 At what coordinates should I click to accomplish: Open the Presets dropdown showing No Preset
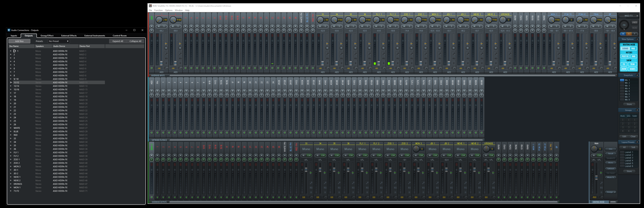pyautogui.click(x=59, y=41)
